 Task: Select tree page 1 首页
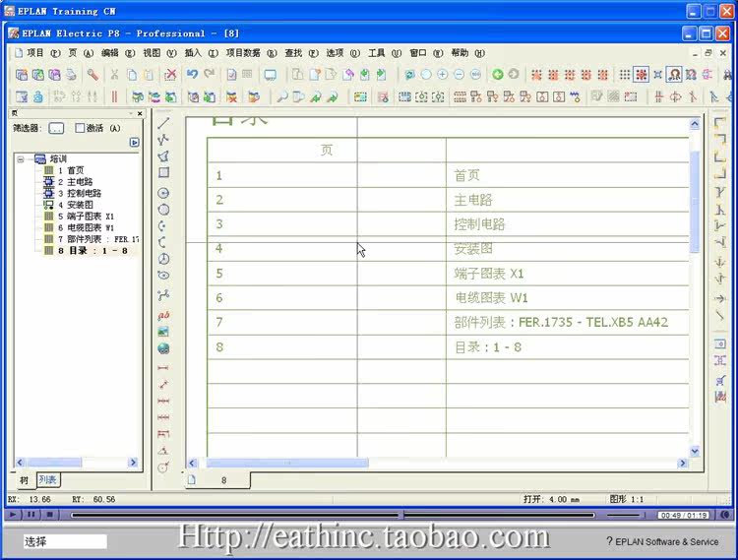(71, 170)
